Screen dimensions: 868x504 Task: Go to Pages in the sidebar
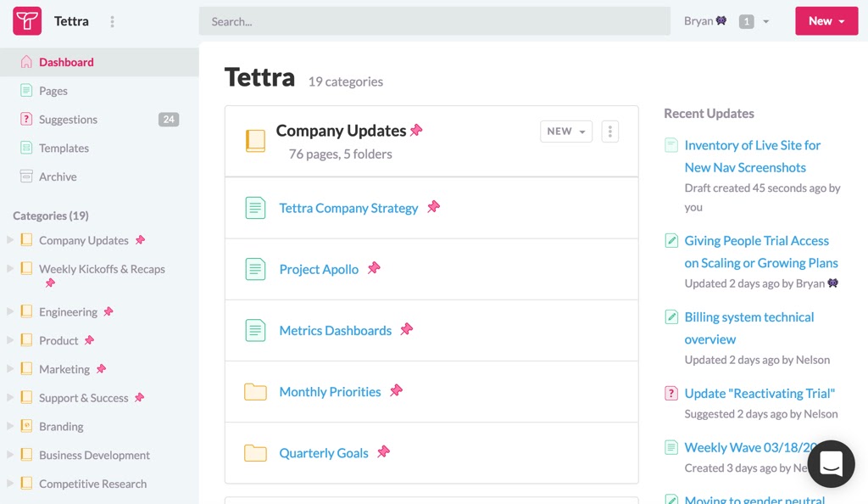tap(53, 91)
